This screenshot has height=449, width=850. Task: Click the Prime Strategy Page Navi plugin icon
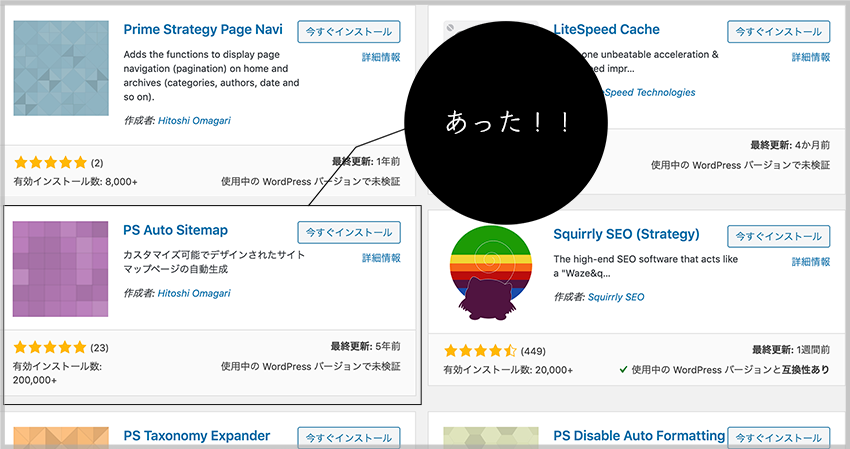[x=61, y=68]
